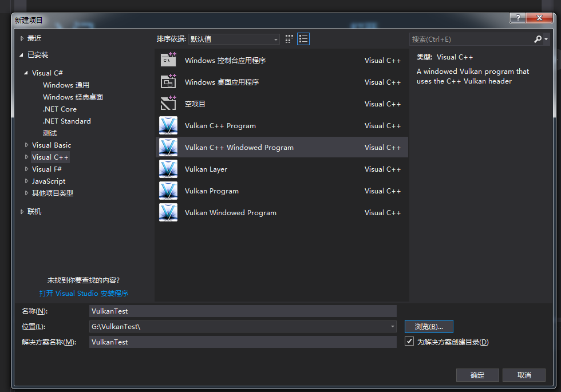This screenshot has height=392, width=561.
Task: Open search options dropdown arrow
Action: coord(546,39)
